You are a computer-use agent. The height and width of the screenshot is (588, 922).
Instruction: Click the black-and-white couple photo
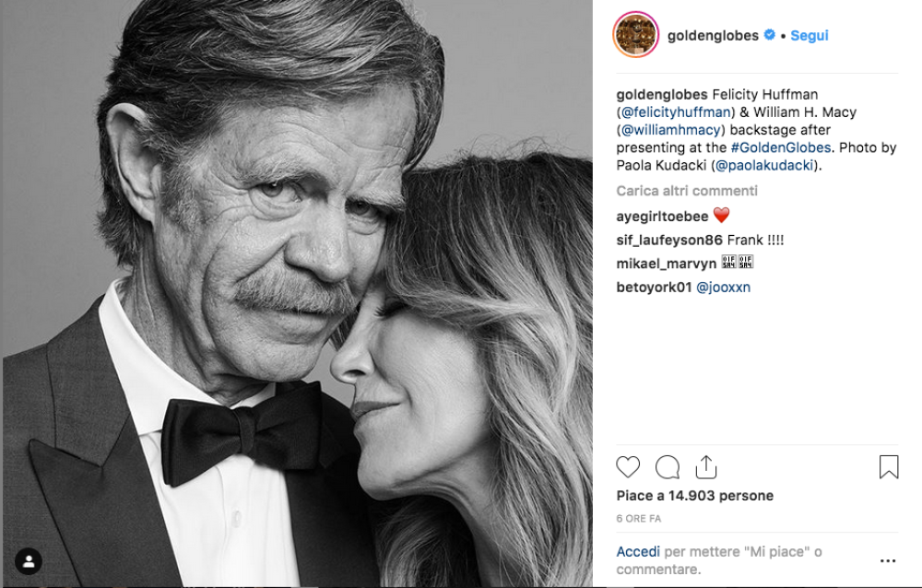(297, 294)
